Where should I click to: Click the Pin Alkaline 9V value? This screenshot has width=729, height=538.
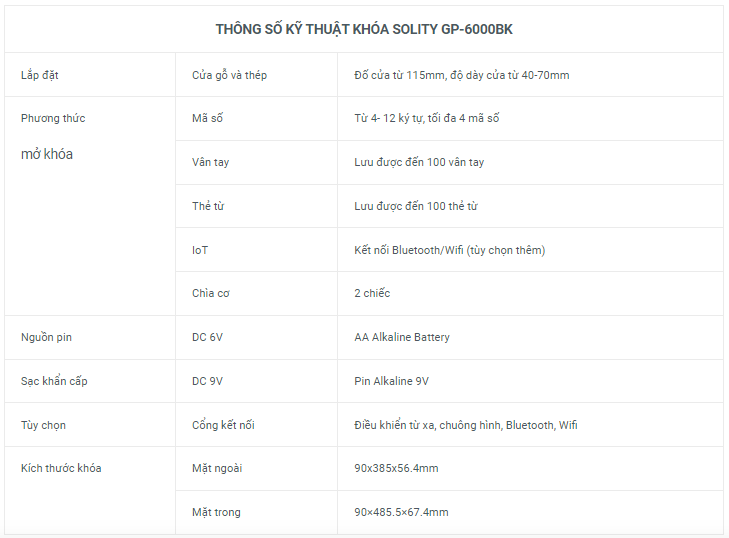pos(391,381)
